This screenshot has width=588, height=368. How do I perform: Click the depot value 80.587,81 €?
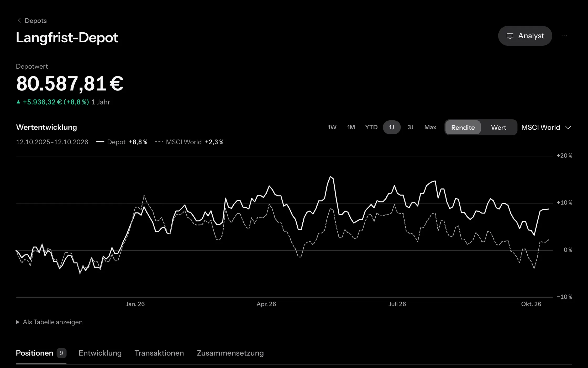tap(70, 84)
